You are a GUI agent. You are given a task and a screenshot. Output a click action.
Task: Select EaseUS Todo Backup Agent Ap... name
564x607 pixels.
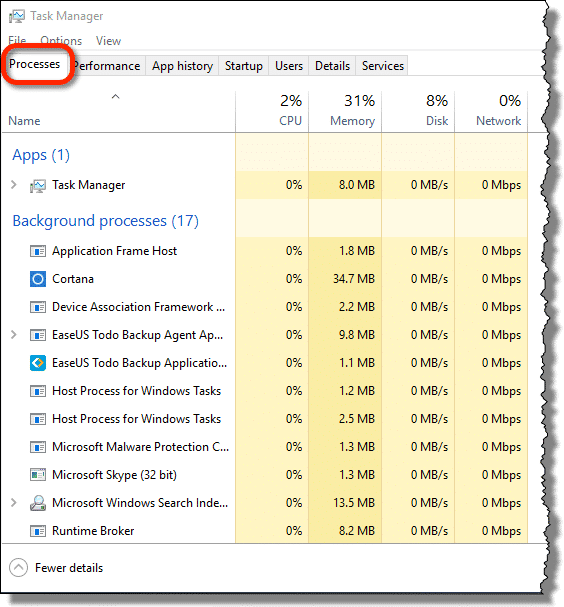point(137,335)
